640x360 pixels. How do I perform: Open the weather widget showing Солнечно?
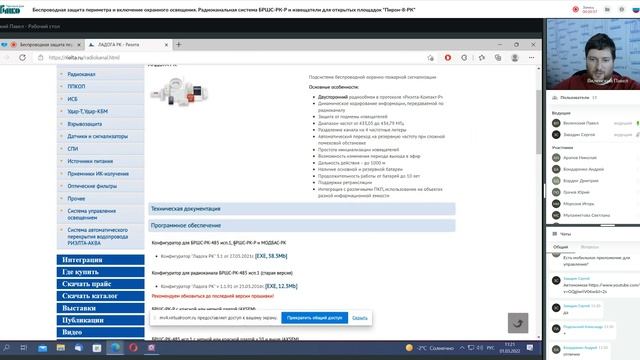tap(429, 348)
